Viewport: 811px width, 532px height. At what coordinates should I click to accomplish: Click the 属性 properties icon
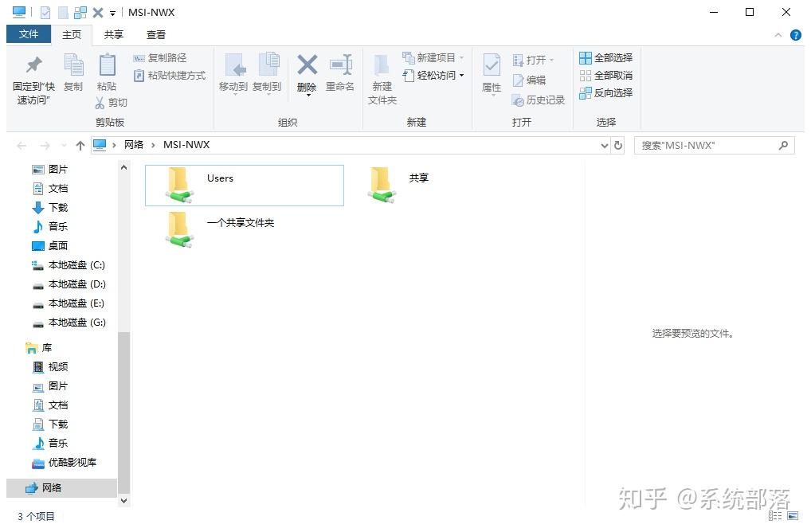pos(492,66)
